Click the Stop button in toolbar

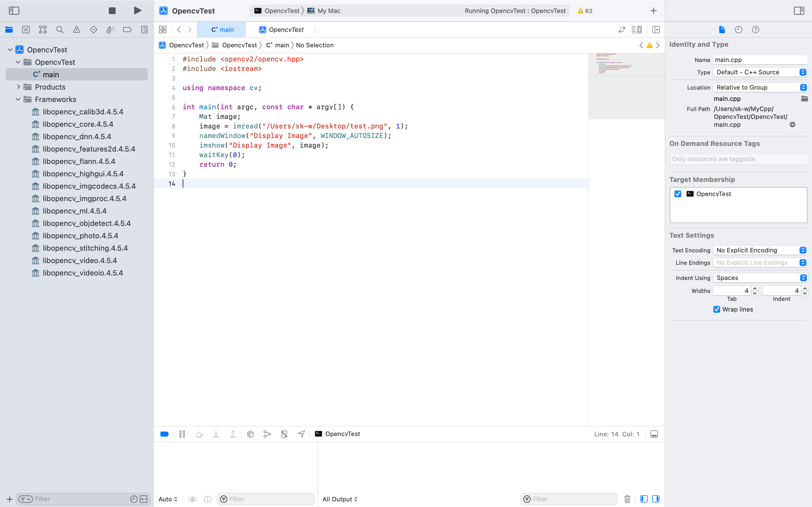pos(112,11)
